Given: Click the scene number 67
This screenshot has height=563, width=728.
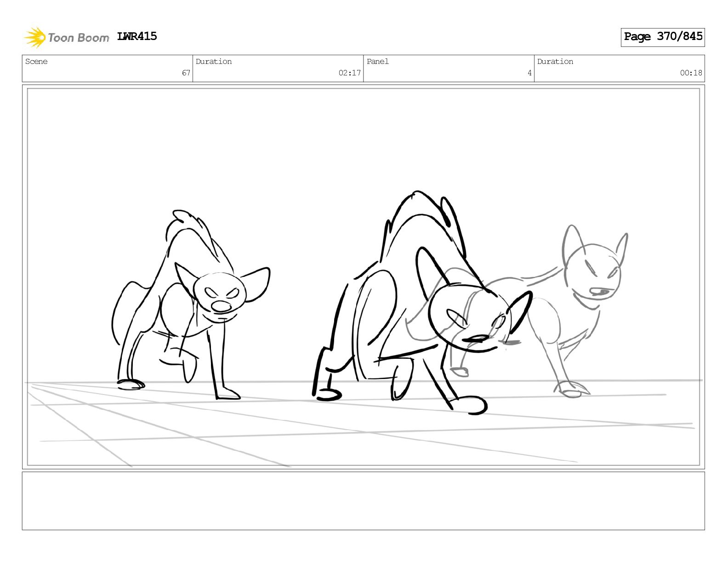Looking at the screenshot, I should pos(186,73).
